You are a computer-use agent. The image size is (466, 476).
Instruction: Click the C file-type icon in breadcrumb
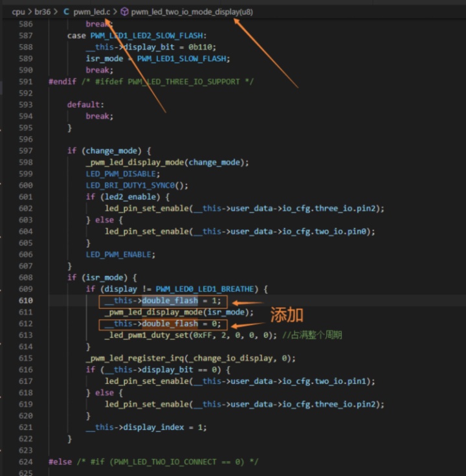(66, 12)
